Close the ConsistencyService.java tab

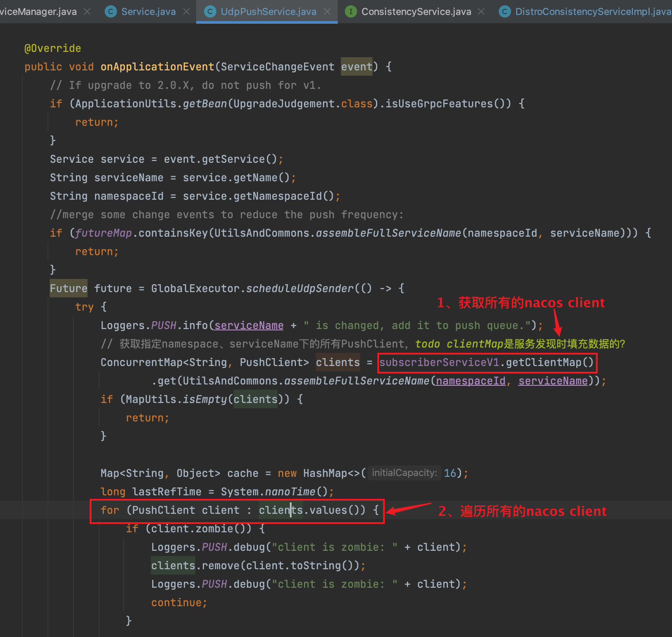(481, 11)
